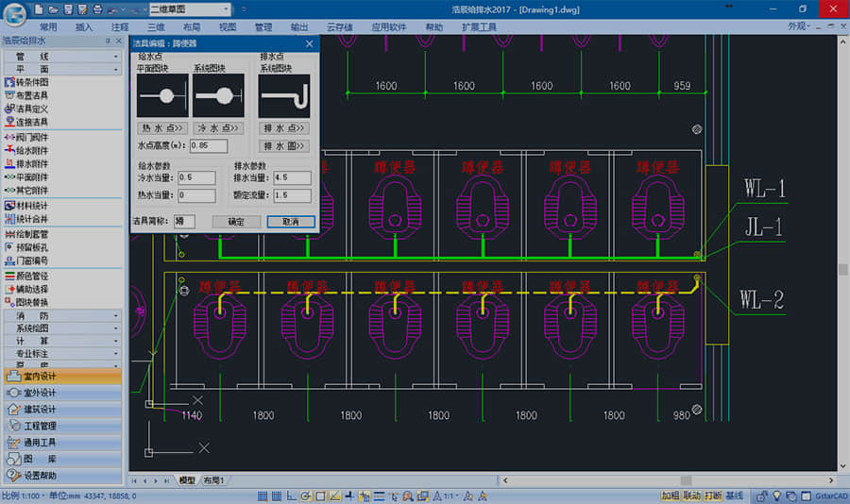The width and height of the screenshot is (850, 504).
Task: Toggle 基线 option in status bar
Action: [x=735, y=496]
